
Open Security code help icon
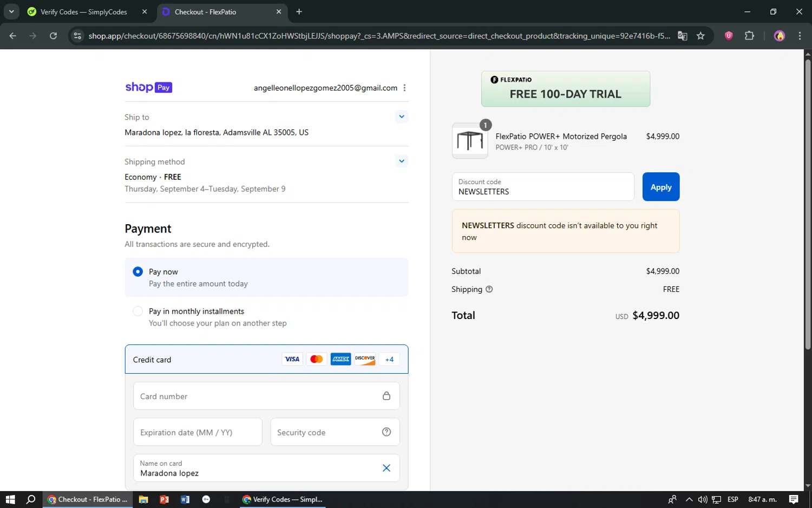387,432
